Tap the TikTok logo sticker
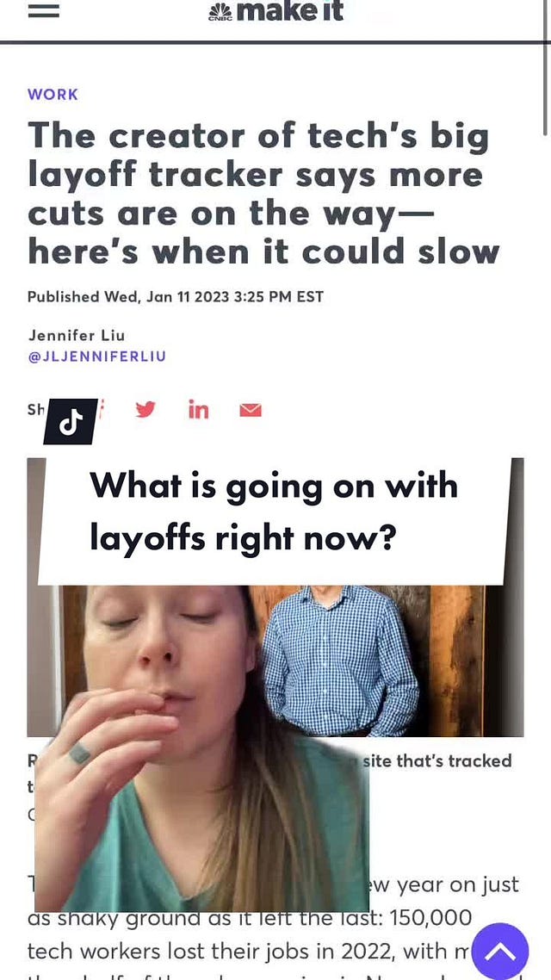Screen dimensions: 551x980 [71, 422]
